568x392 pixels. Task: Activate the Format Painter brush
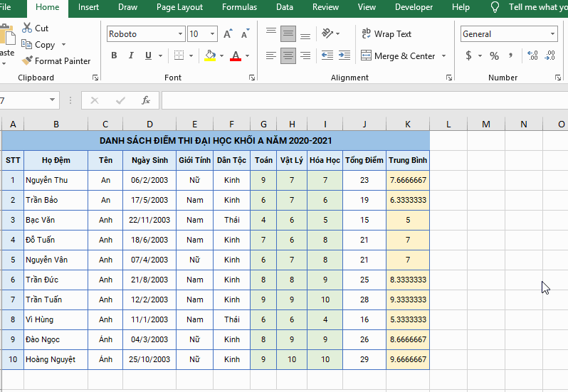(x=27, y=60)
